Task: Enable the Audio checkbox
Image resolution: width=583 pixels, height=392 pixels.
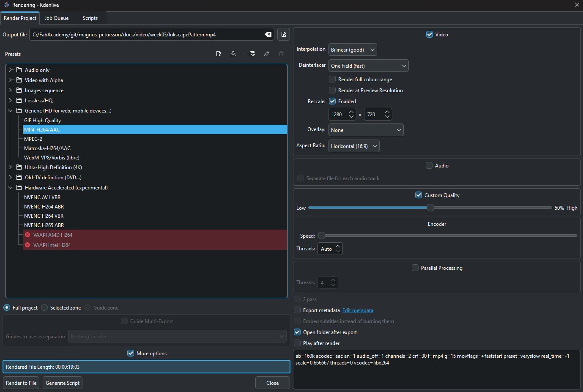Action: pos(429,165)
